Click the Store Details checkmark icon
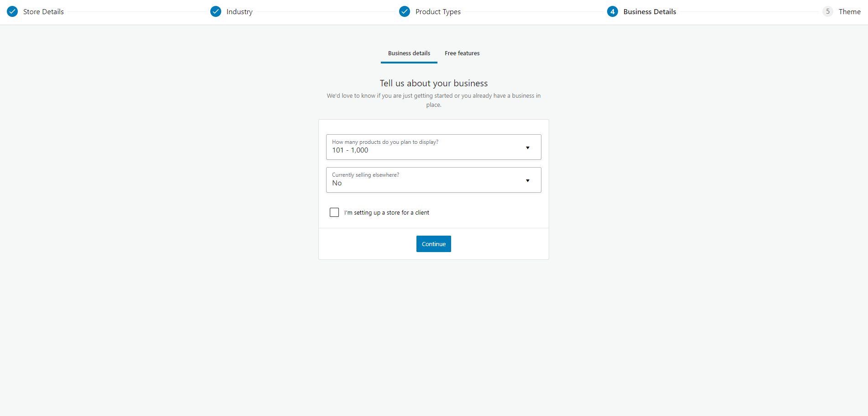This screenshot has height=416, width=868. point(12,11)
